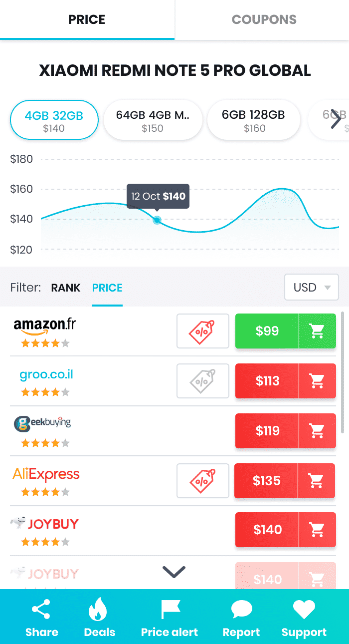This screenshot has width=349, height=644.
Task: Click the Share icon in bottom bar
Action: [41, 611]
